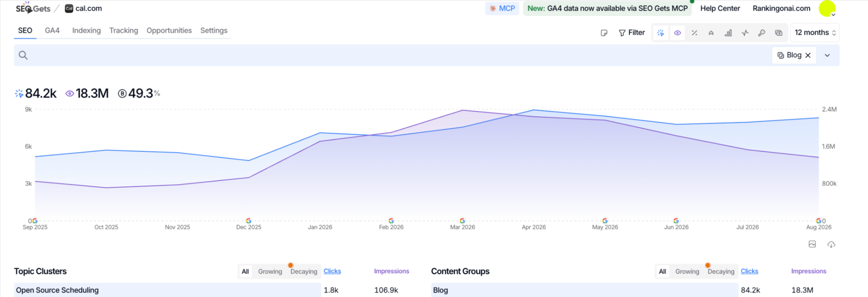Switch the chart to bar view
The height and width of the screenshot is (297, 868).
point(728,33)
